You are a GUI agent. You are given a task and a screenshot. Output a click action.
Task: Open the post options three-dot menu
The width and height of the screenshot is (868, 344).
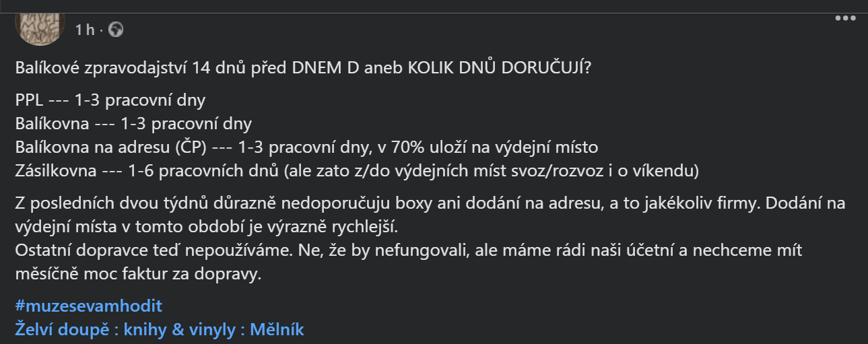click(845, 18)
